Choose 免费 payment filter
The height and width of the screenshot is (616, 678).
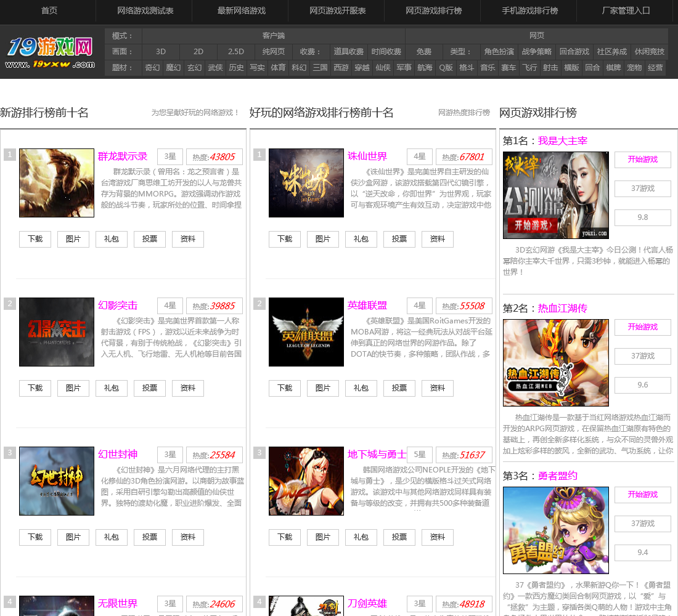point(424,52)
